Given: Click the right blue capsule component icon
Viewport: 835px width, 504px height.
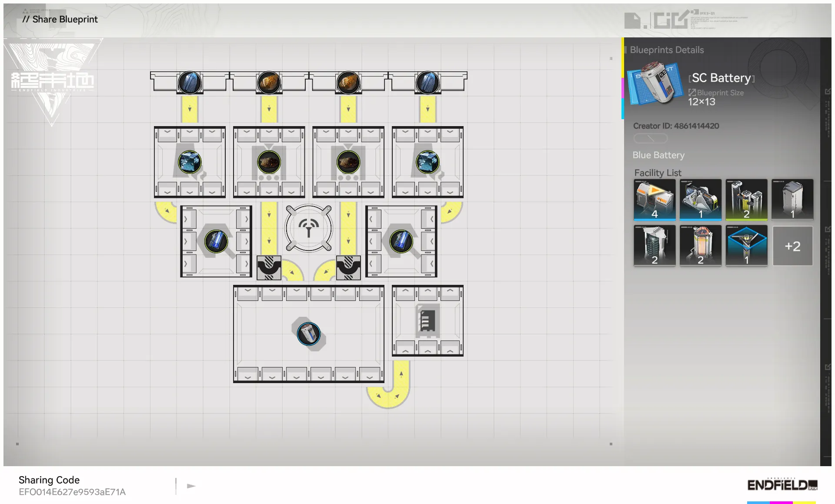Looking at the screenshot, I should tap(401, 241).
